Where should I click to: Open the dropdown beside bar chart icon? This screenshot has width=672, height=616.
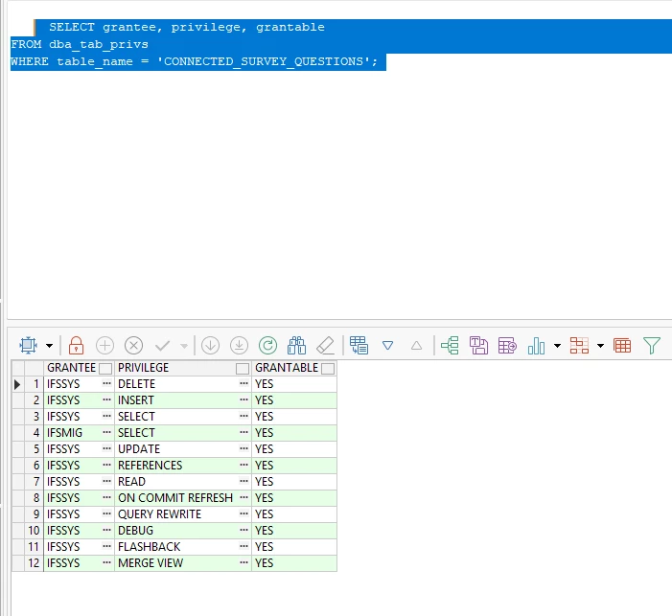557,346
